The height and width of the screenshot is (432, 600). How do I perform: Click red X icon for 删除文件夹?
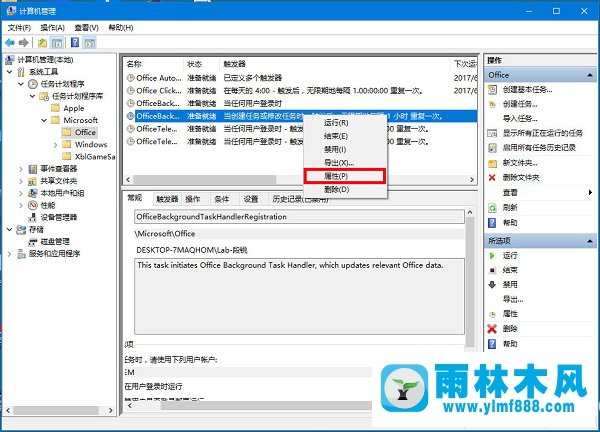click(492, 178)
